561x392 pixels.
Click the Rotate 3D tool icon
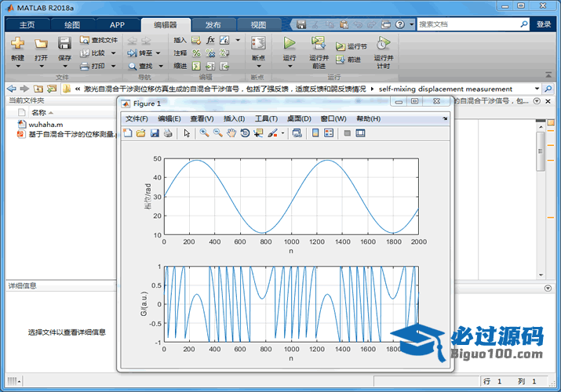pos(245,133)
